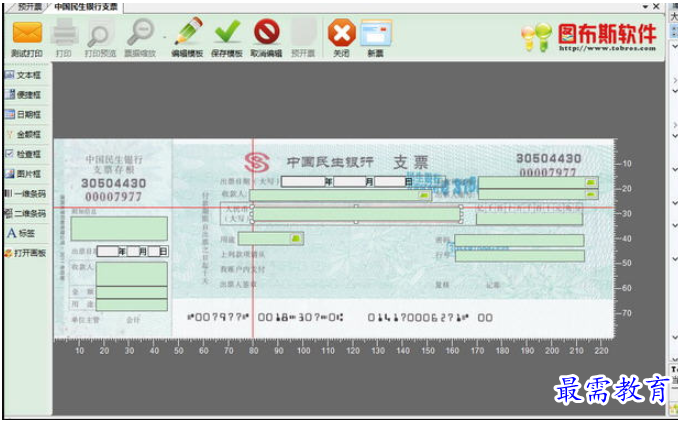
Task: Click the 预开票 toolbar icon
Action: [304, 32]
